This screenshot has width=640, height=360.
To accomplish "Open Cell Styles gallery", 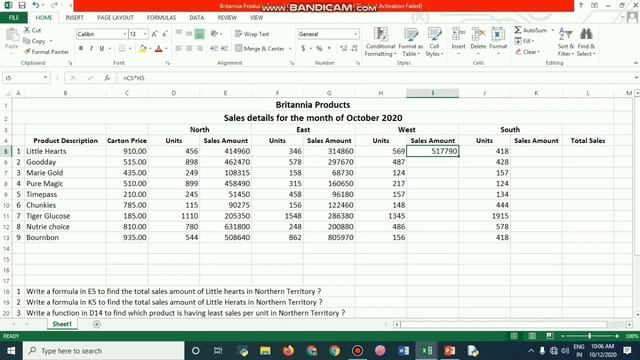I will point(434,42).
